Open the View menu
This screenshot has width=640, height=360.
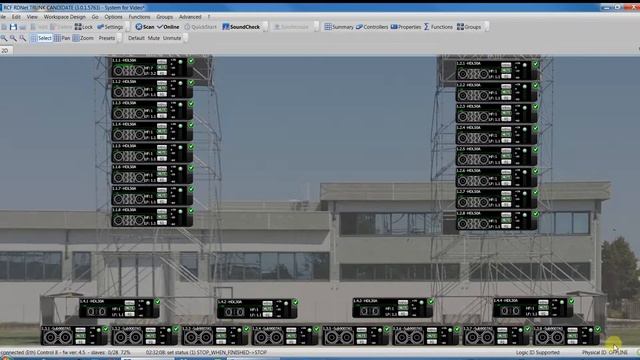click(32, 17)
